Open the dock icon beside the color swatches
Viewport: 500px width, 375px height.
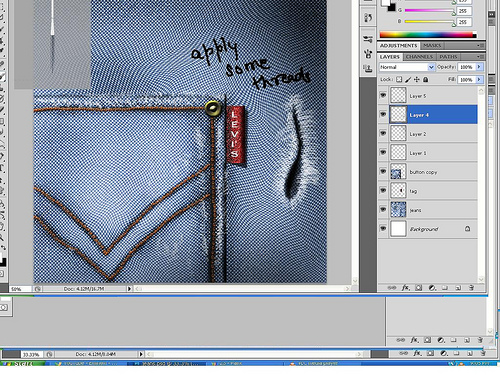point(368,17)
